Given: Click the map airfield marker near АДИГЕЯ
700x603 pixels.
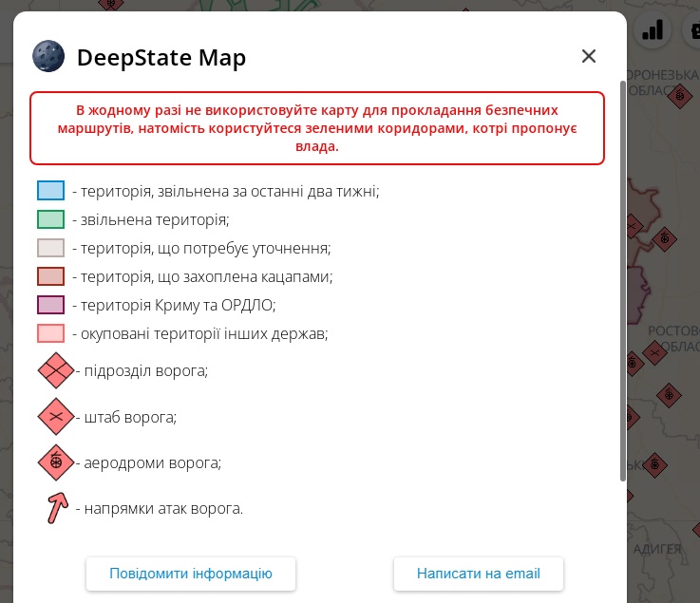Looking at the screenshot, I should click(x=655, y=464).
